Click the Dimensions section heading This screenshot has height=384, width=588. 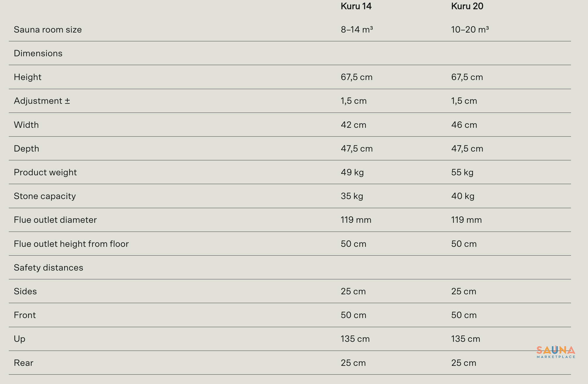(38, 53)
